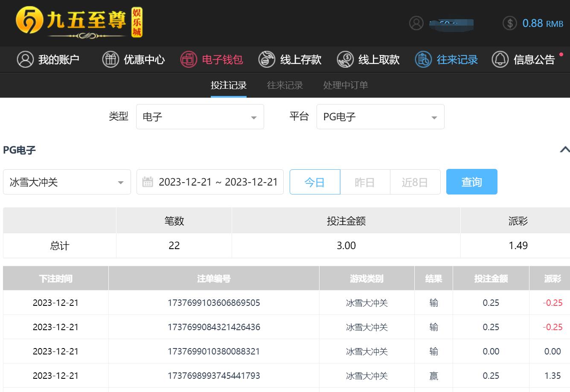
Task: Select the 今日 date filter
Action: pyautogui.click(x=315, y=182)
